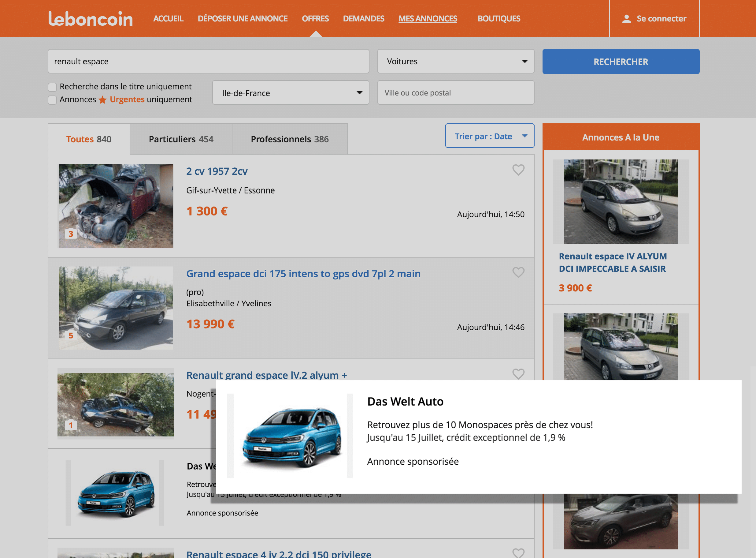This screenshot has width=756, height=558.
Task: Favorite the Grand espace dci 175 listing heart
Action: coord(518,272)
